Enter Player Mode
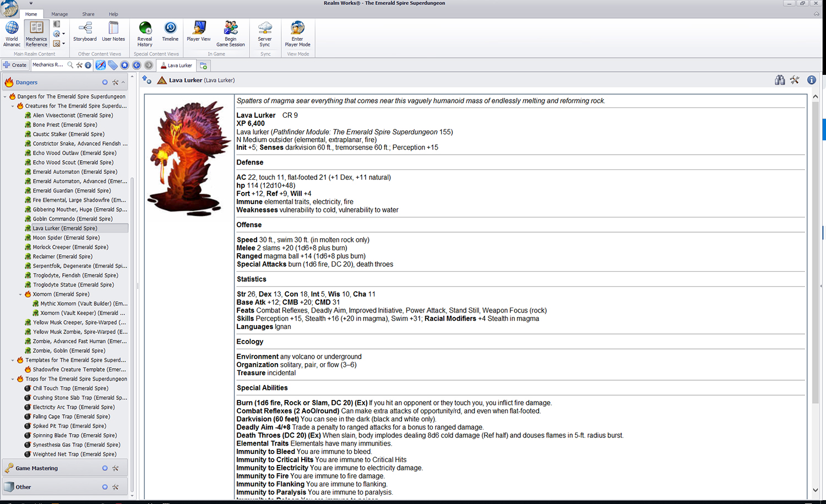826x504 pixels. pyautogui.click(x=297, y=34)
